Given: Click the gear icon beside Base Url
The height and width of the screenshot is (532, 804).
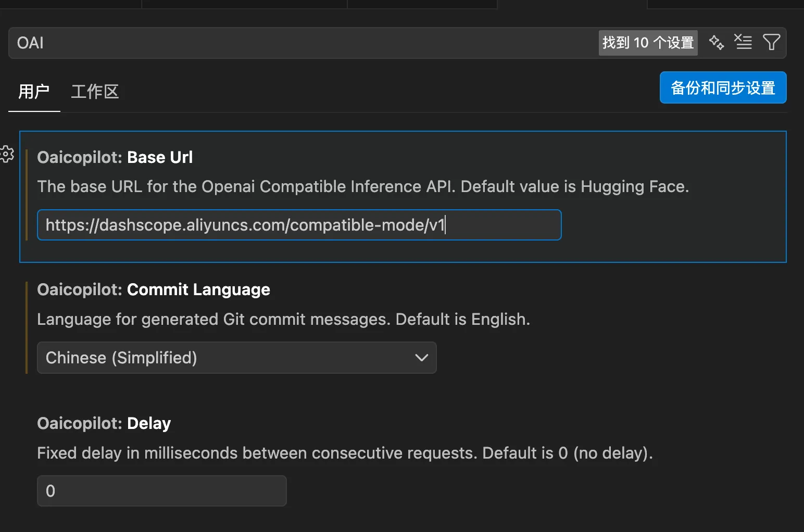Looking at the screenshot, I should [7, 154].
